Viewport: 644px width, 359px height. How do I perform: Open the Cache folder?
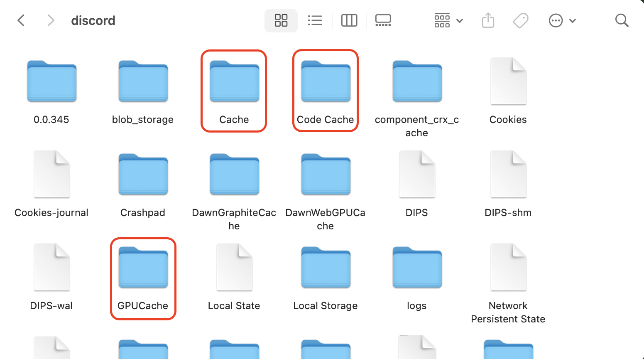coord(234,81)
